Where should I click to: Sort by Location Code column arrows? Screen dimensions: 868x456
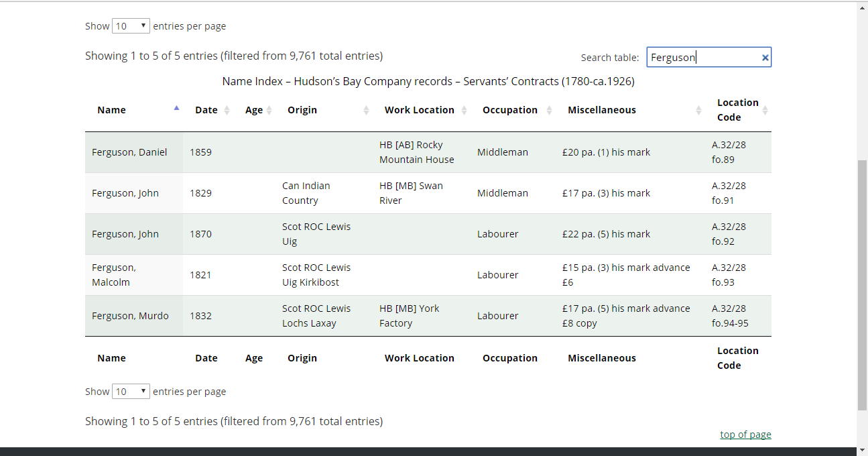tap(765, 110)
